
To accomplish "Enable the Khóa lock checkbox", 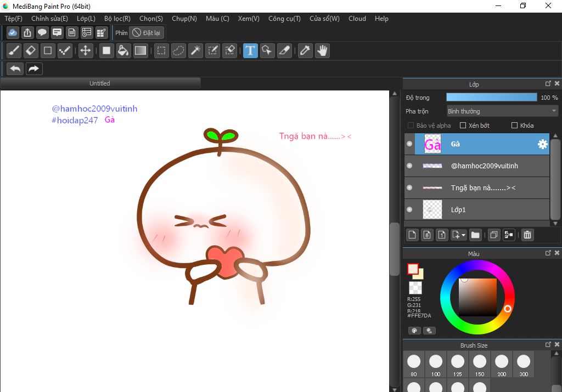I will [514, 126].
